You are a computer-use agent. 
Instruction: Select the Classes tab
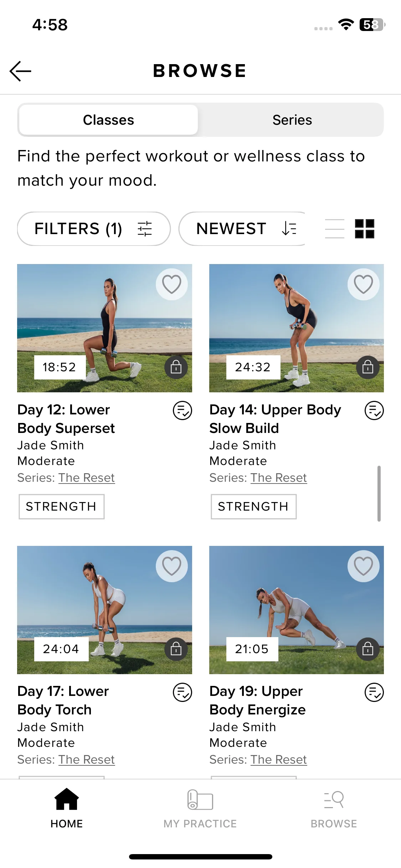point(108,120)
